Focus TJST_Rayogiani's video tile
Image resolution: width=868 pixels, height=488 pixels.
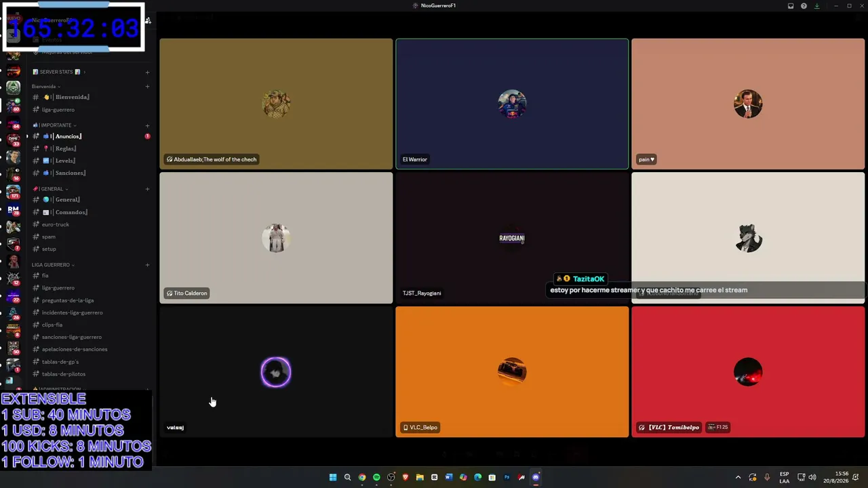[x=512, y=238]
